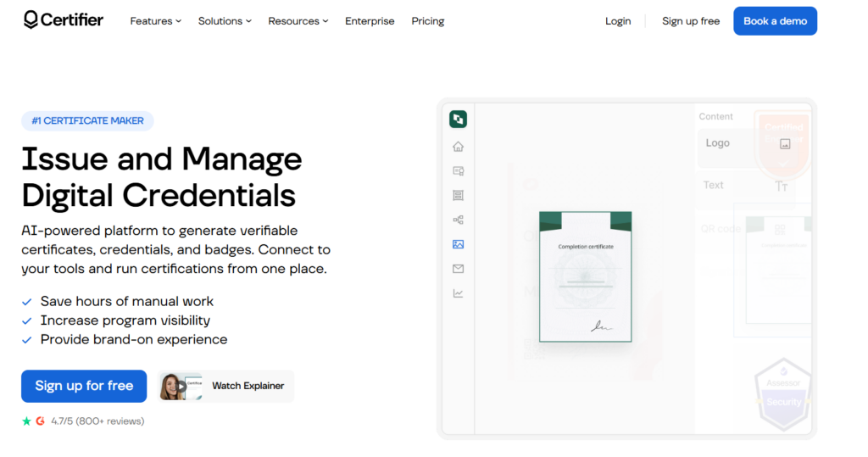
Task: Open the envelope email icon in sidebar
Action: (458, 269)
